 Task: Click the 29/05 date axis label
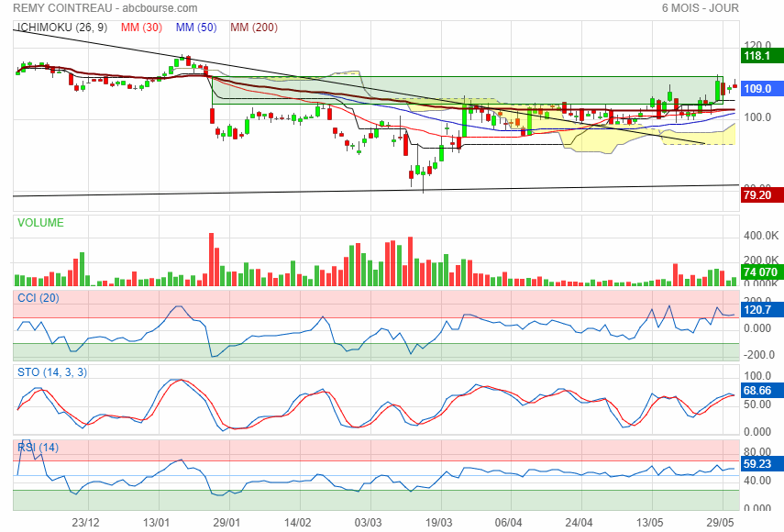coord(720,523)
